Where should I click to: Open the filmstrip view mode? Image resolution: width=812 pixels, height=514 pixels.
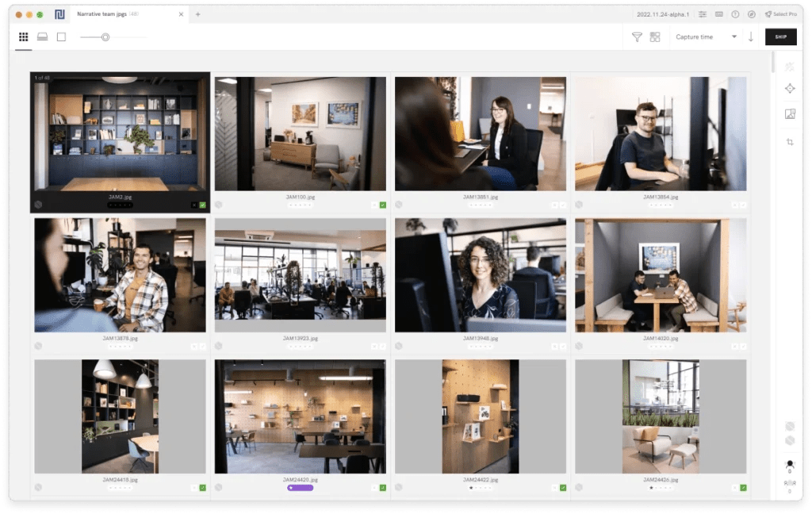(42, 36)
